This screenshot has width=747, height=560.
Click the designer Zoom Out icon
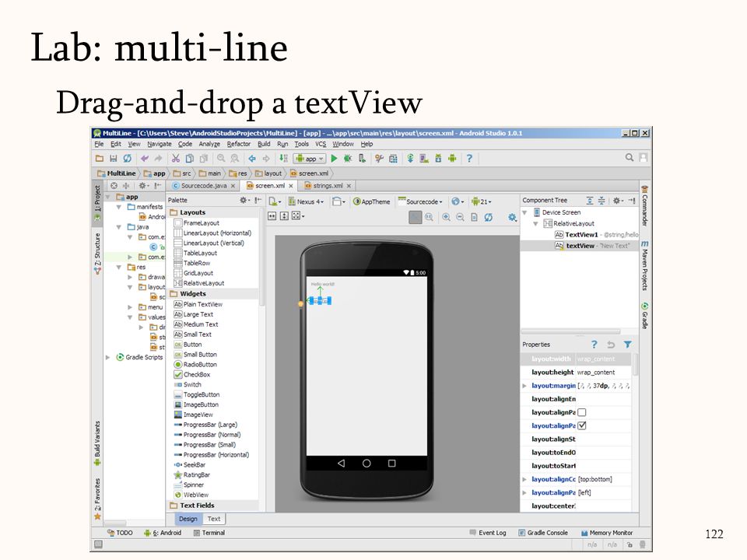tap(460, 217)
